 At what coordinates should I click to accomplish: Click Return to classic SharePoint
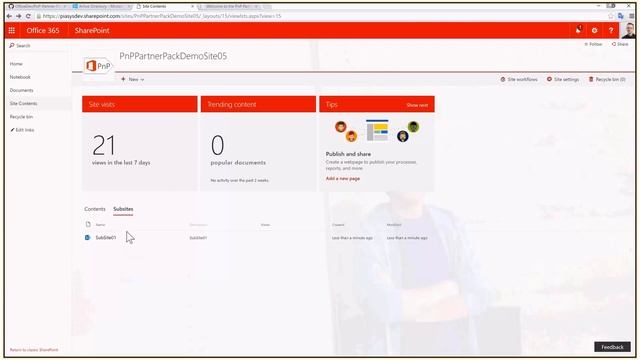[34, 350]
